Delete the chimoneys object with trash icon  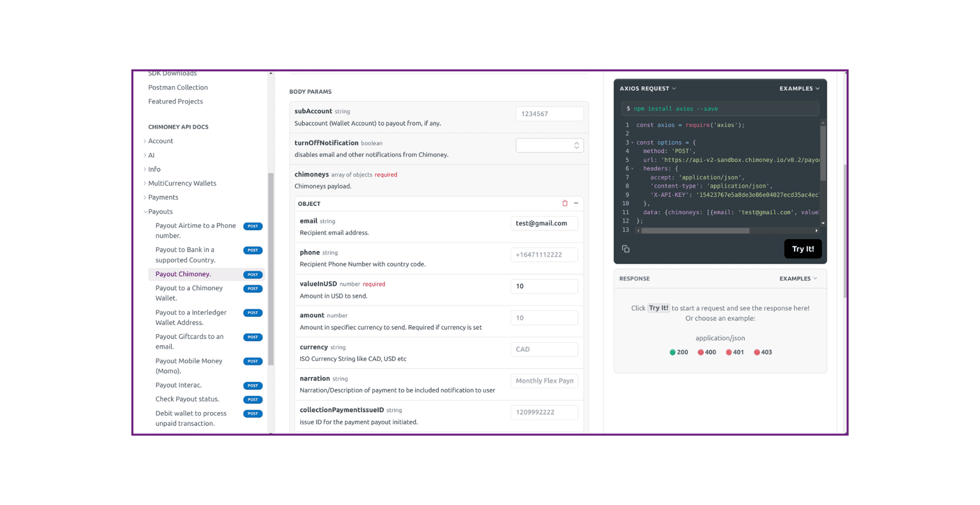tap(565, 203)
